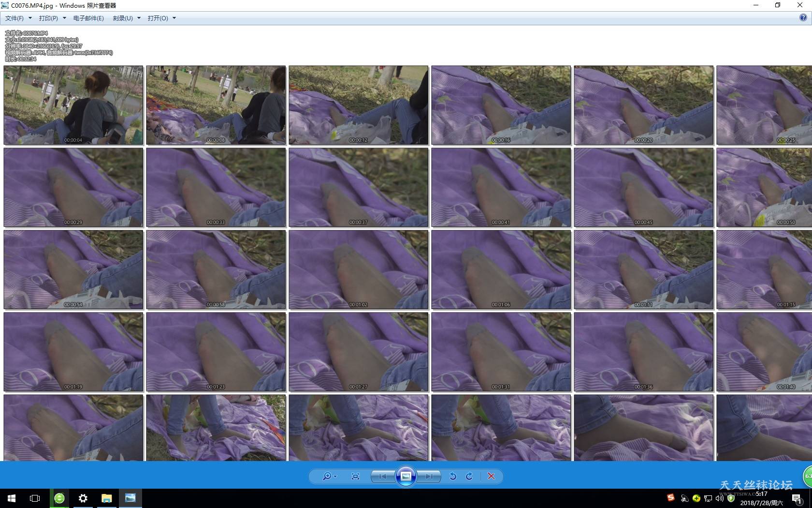Click the security shield tray icon
This screenshot has width=812, height=508.
731,498
